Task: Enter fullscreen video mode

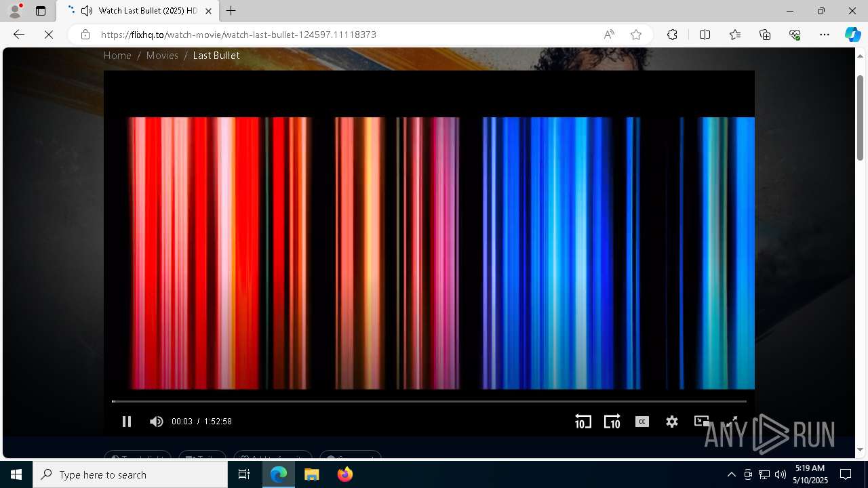Action: tap(732, 422)
